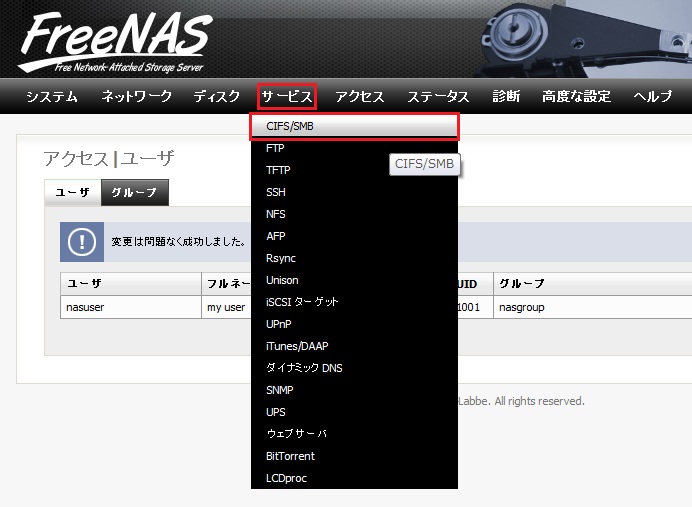Click the グループ column header
Viewport: 692px width, 507px height.
(592, 284)
